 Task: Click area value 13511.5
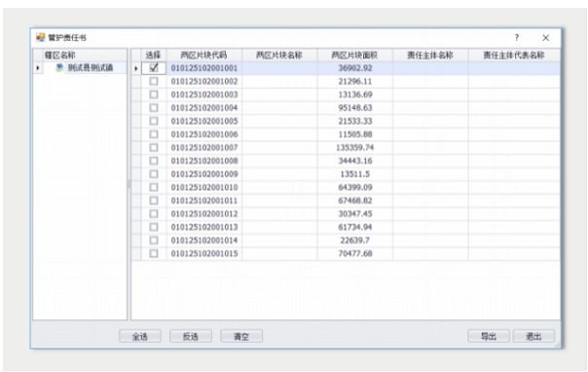355,174
